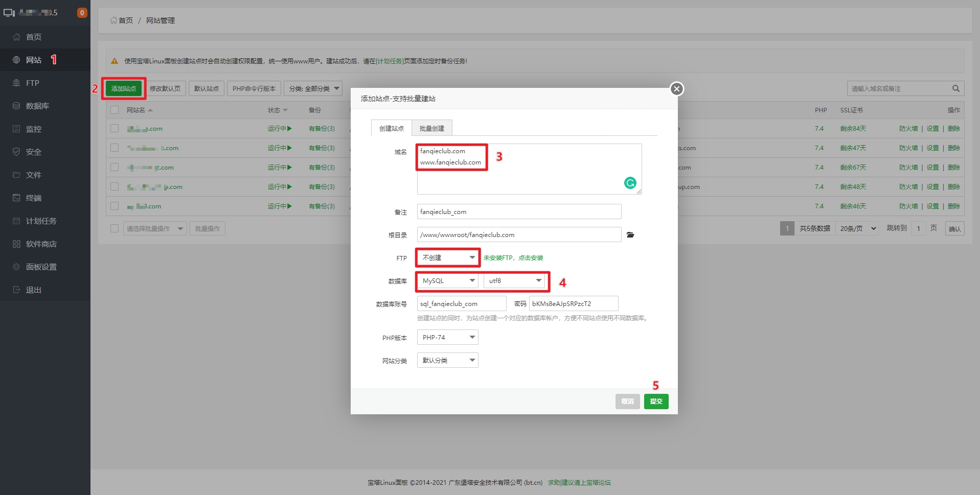Open the 软件商店 software store
980x495 pixels.
pos(37,244)
